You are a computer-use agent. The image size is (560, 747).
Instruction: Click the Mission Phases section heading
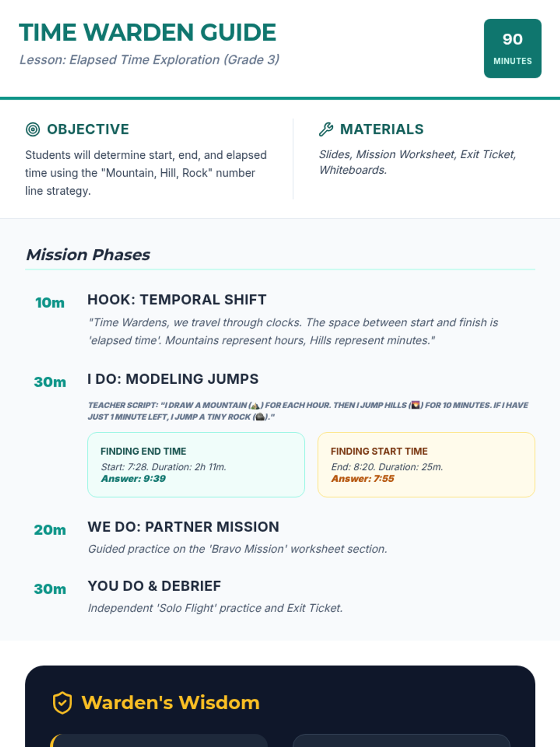tap(88, 255)
